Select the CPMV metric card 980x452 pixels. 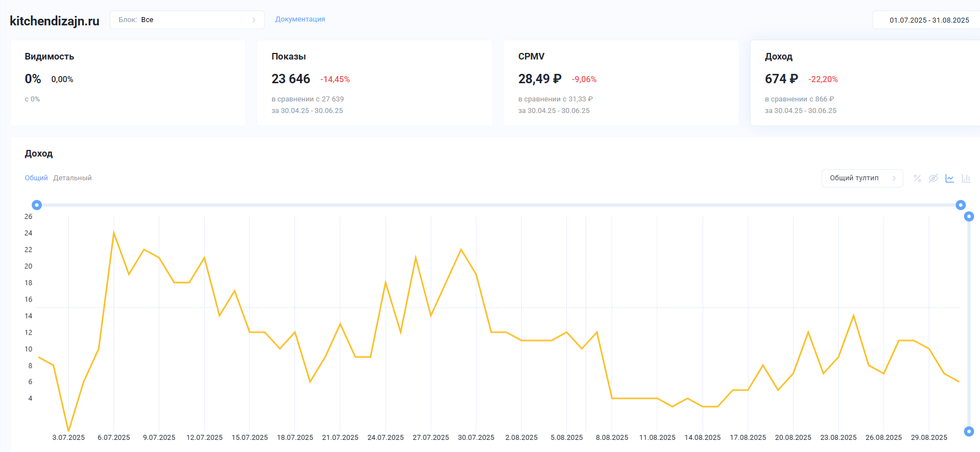(x=621, y=83)
